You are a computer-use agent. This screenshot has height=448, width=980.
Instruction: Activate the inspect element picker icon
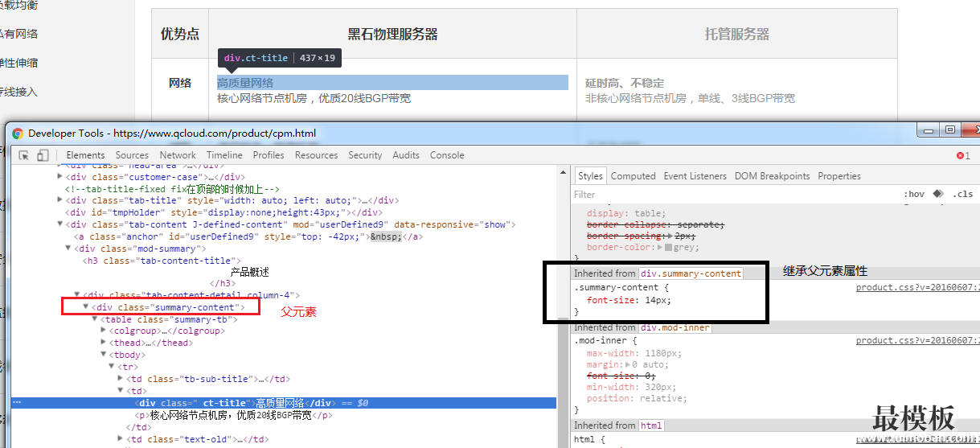pyautogui.click(x=24, y=155)
